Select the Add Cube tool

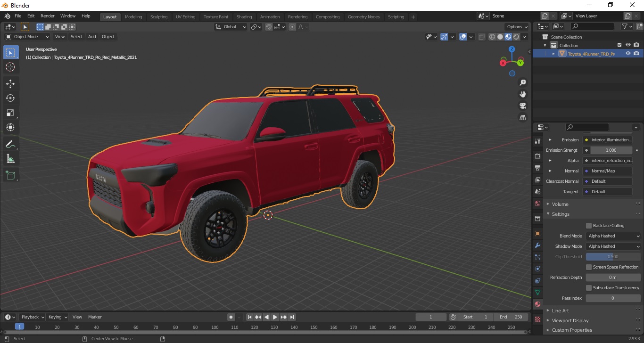coord(10,176)
